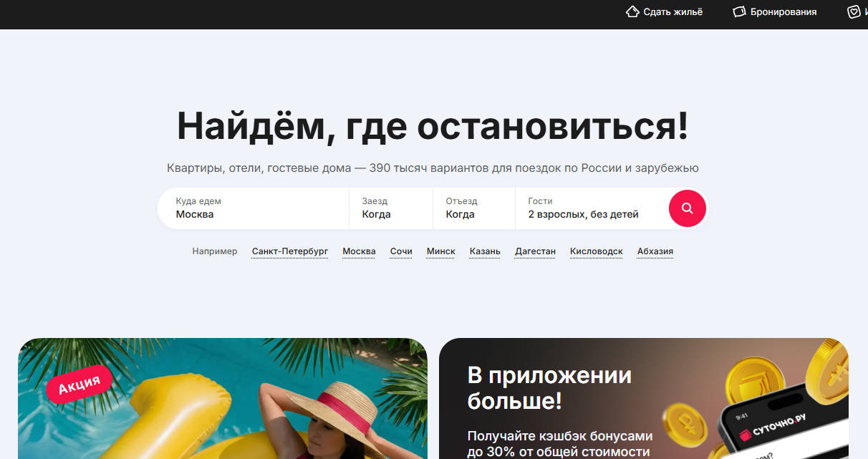Click the Например label text
The height and width of the screenshot is (459, 868).
pyautogui.click(x=215, y=251)
